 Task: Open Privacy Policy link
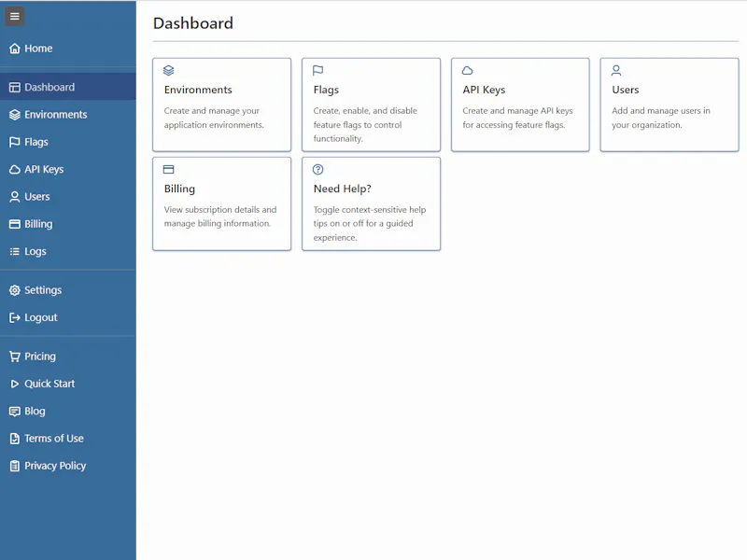67,466
